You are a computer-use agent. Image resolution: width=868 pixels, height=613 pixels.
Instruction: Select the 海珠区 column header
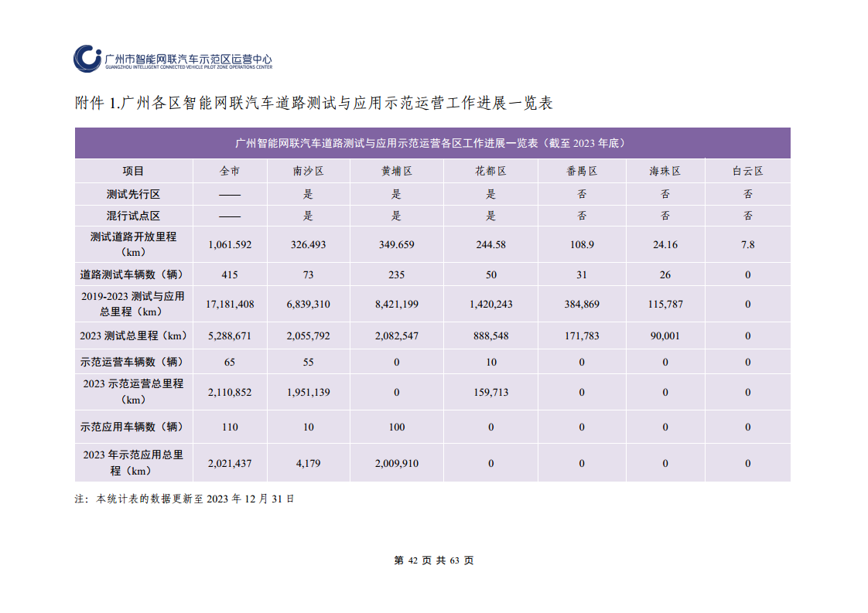[x=665, y=170]
